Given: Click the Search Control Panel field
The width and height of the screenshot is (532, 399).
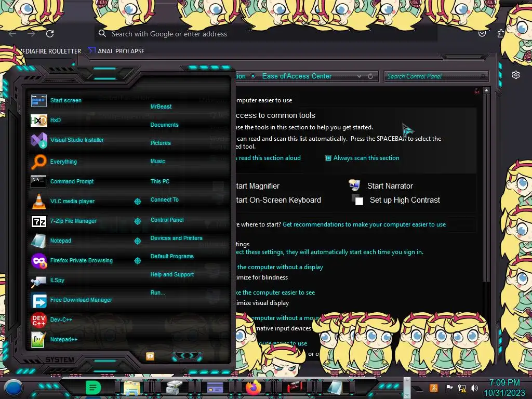Looking at the screenshot, I should [x=436, y=76].
